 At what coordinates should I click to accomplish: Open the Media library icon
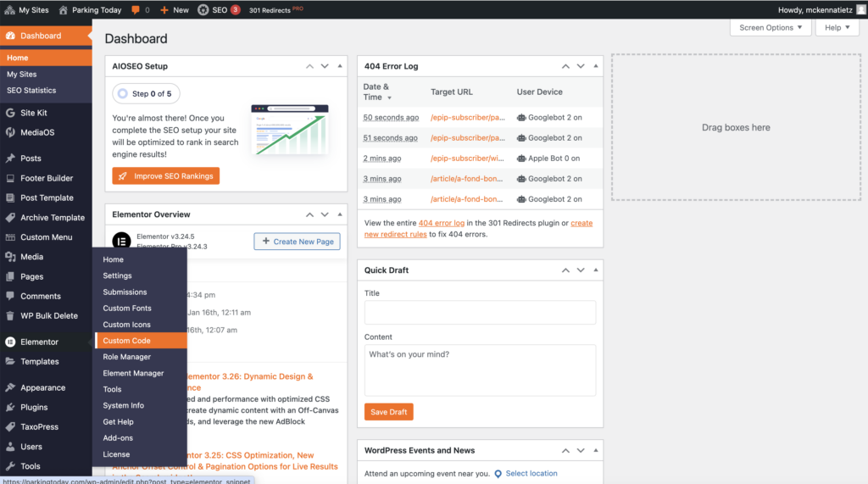pos(10,257)
